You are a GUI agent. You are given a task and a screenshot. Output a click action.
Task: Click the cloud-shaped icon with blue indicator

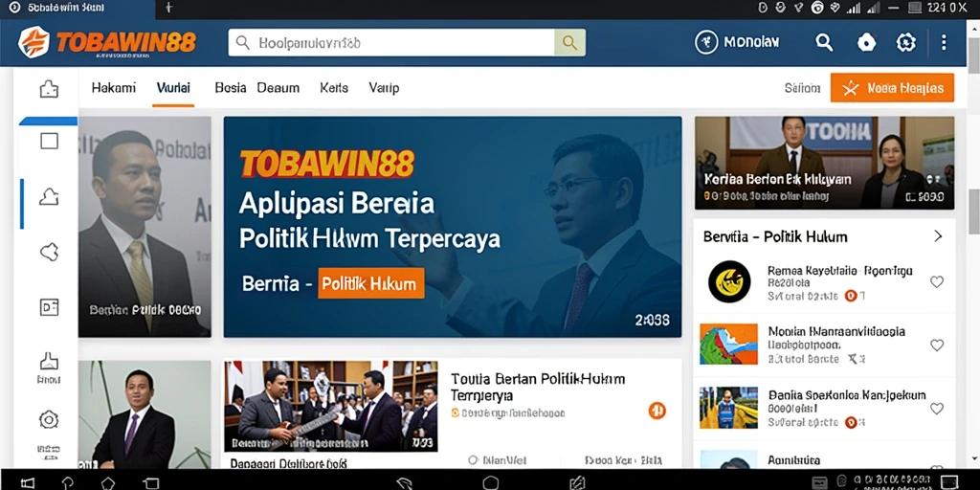(49, 197)
